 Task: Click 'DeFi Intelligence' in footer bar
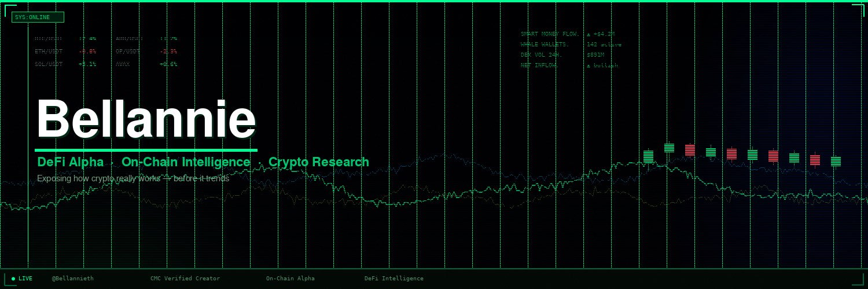pyautogui.click(x=394, y=279)
